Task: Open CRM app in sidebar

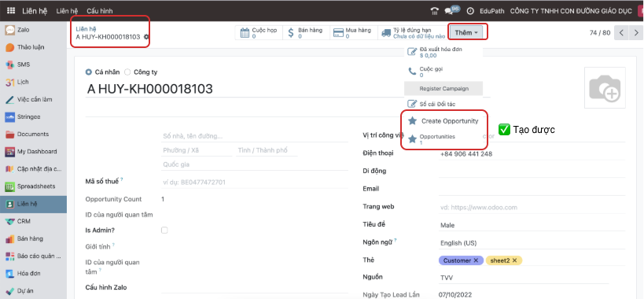Action: click(x=33, y=221)
